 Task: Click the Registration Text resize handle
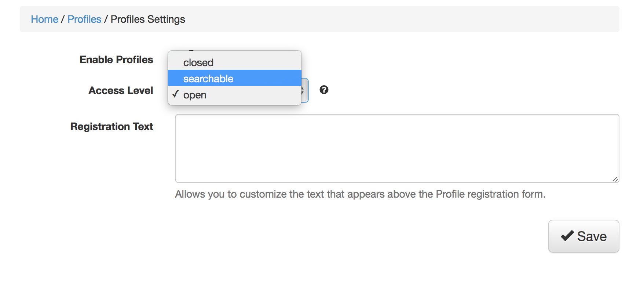pyautogui.click(x=615, y=179)
